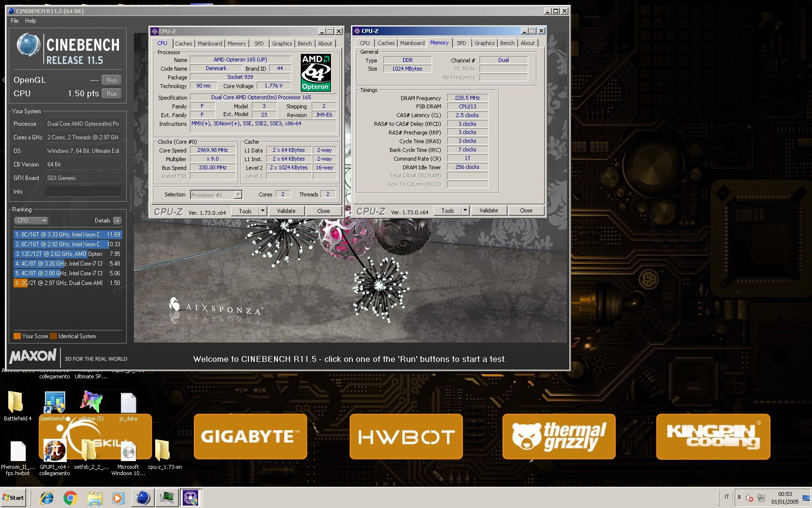Viewport: 812px width, 508px height.
Task: Open Caches tab in right CPU-Z window
Action: (386, 43)
